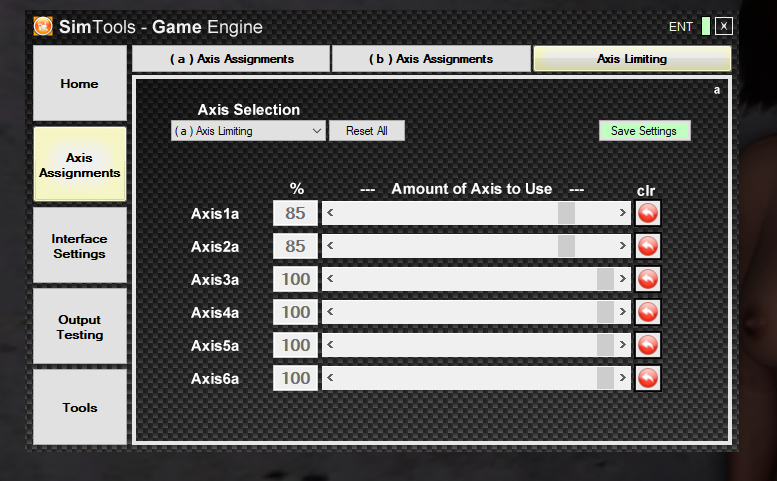This screenshot has height=481, width=777.
Task: Click the Axis6a percent field showing 100
Action: pos(295,378)
